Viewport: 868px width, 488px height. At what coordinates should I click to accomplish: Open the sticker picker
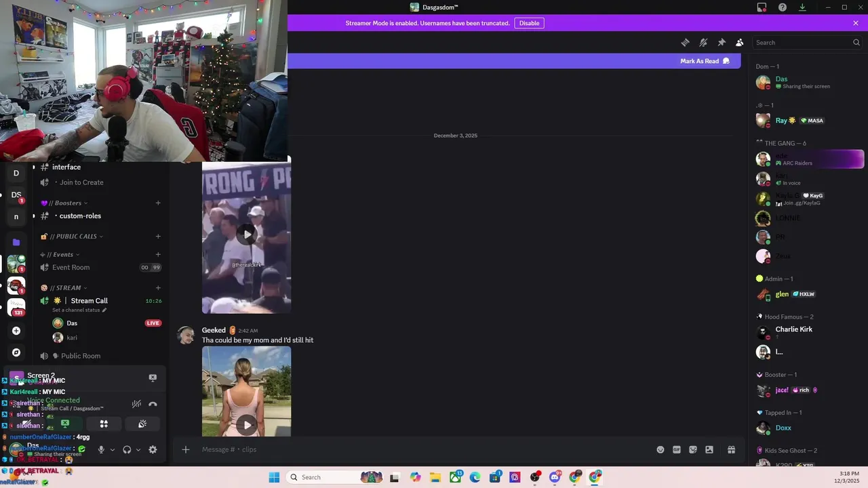click(693, 449)
